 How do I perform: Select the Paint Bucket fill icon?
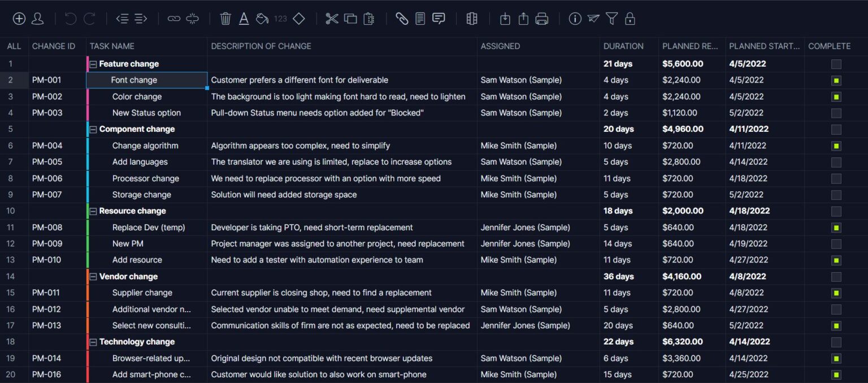click(261, 18)
